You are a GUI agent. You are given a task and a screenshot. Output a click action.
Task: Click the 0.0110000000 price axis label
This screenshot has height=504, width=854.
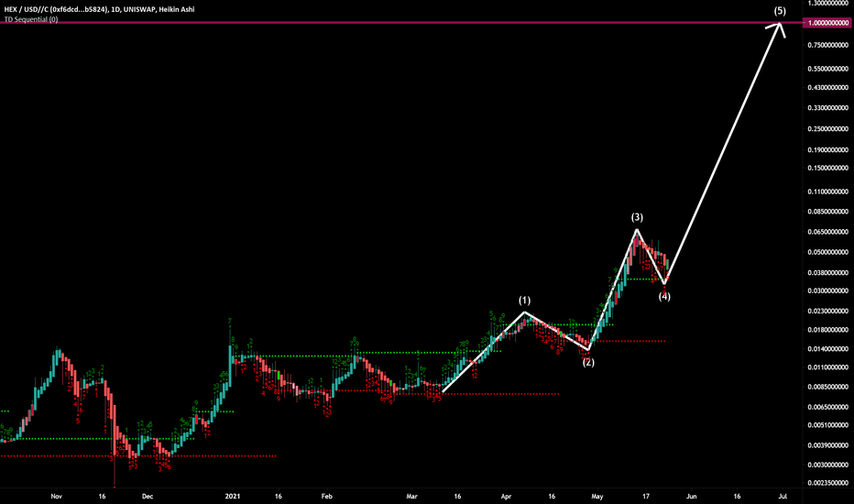827,367
